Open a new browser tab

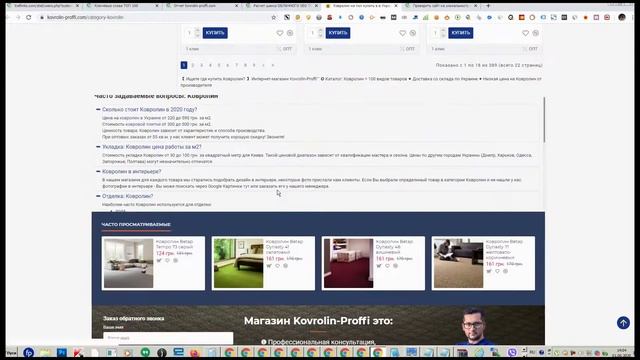488,6
